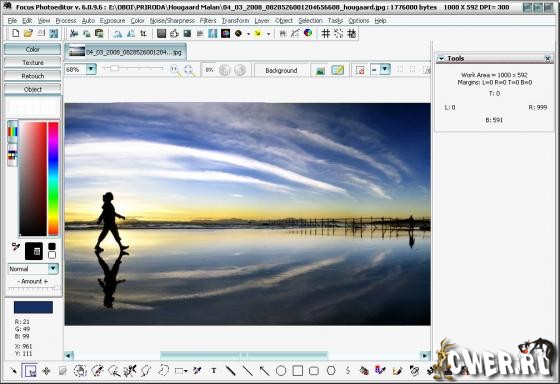Click the rainbow hue strip
Viewport: 560px width, 384px height.
click(53, 178)
